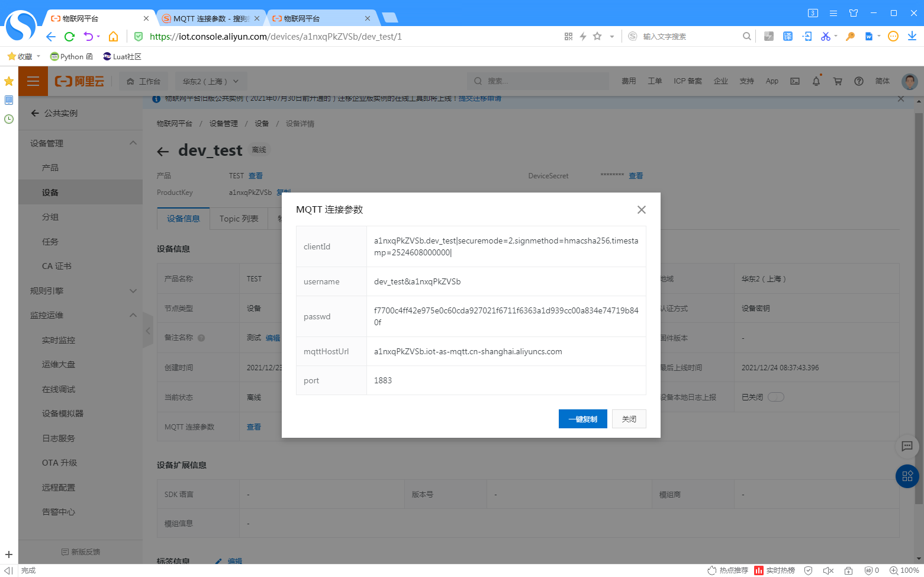Click the mqttHostUrl value text
Screen dimensions: 924x577
click(x=468, y=351)
